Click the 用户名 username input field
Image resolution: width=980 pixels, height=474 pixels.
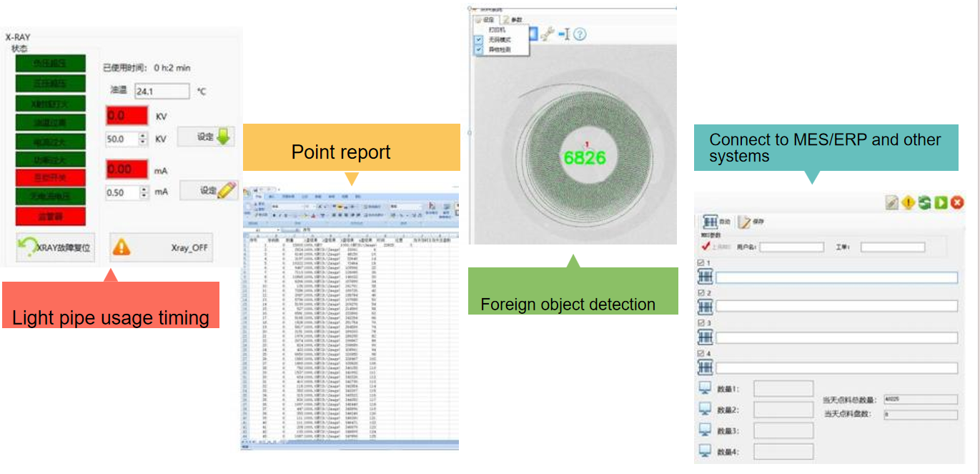pyautogui.click(x=790, y=247)
